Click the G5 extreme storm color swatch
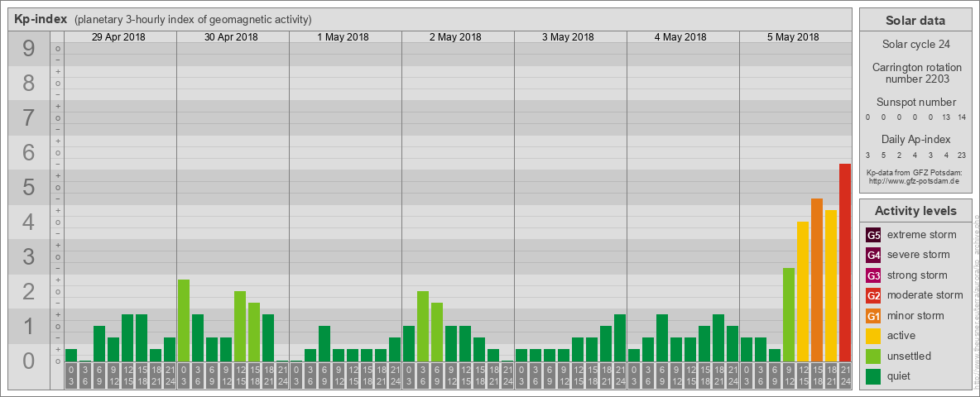980x397 pixels. tap(874, 236)
